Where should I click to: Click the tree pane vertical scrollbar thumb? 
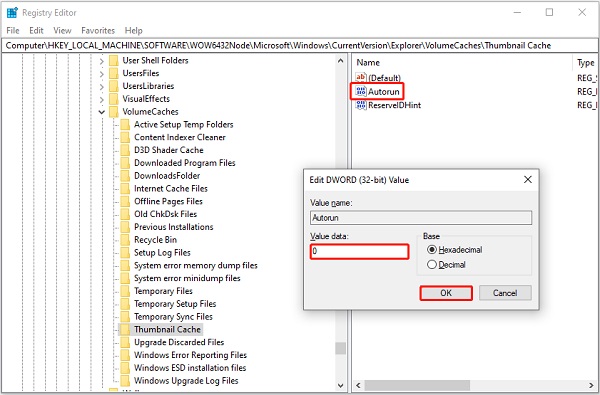coord(340,348)
